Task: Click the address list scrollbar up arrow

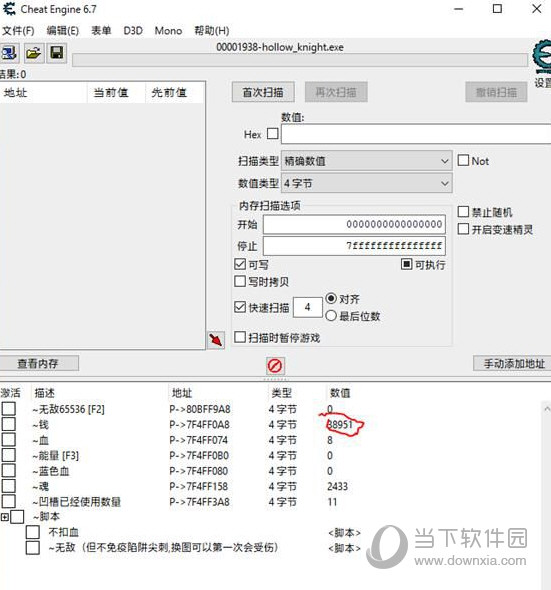Action: [546, 409]
